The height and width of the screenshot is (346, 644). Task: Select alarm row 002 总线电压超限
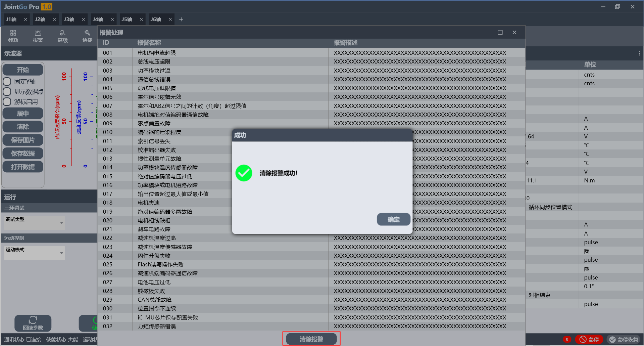[311, 61]
